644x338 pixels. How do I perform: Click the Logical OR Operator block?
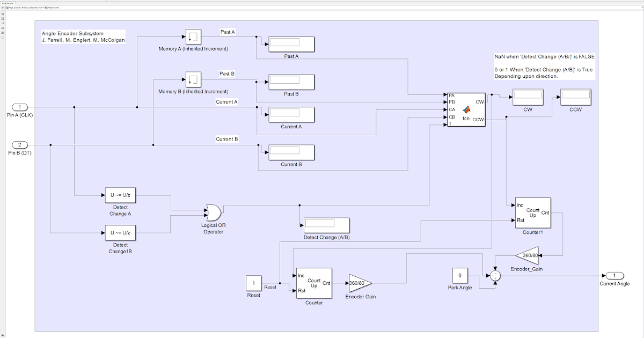coord(213,214)
